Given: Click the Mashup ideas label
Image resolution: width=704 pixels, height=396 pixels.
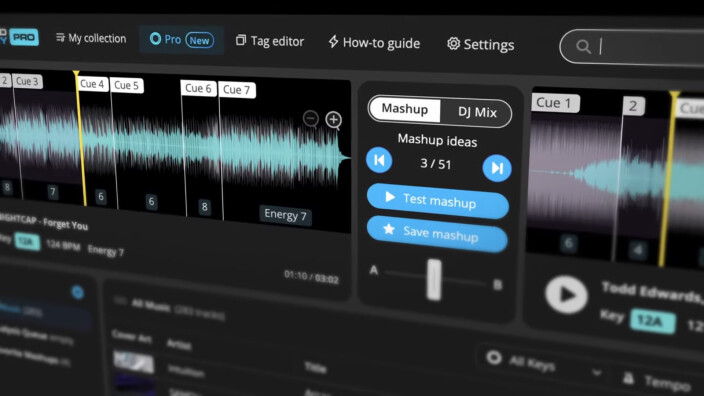Looking at the screenshot, I should [x=437, y=140].
